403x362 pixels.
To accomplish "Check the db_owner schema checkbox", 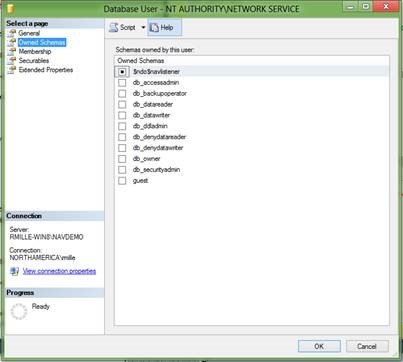I will [122, 159].
